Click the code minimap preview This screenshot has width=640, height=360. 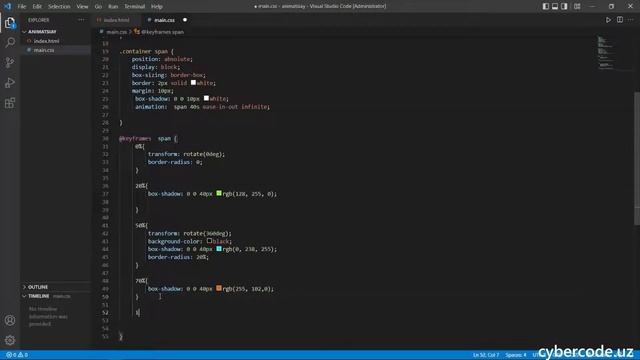click(606, 53)
